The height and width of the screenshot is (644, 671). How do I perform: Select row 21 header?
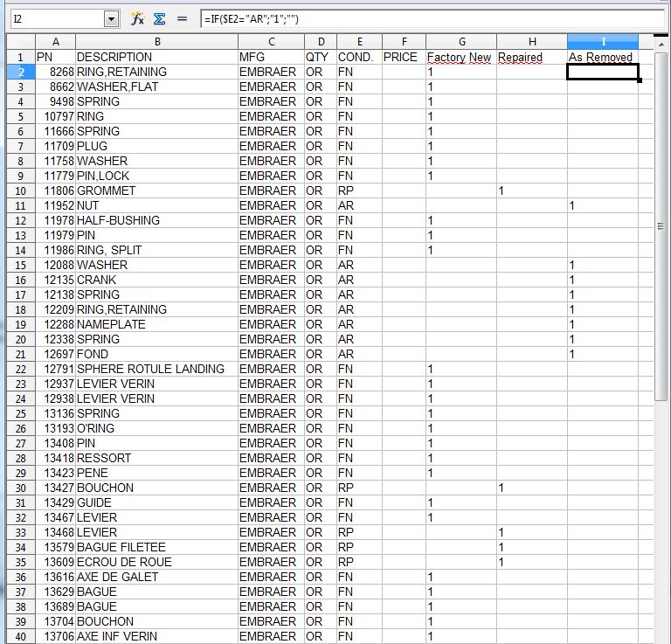point(21,354)
